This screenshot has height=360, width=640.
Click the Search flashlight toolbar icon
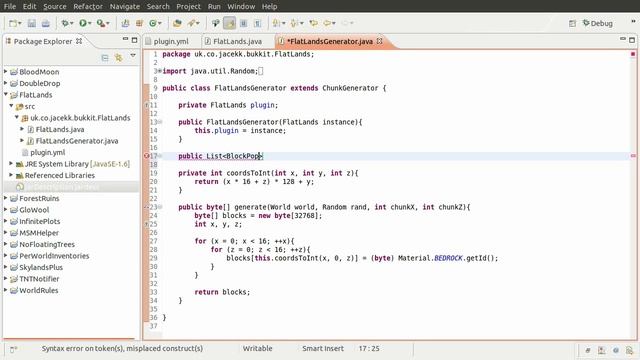click(191, 23)
